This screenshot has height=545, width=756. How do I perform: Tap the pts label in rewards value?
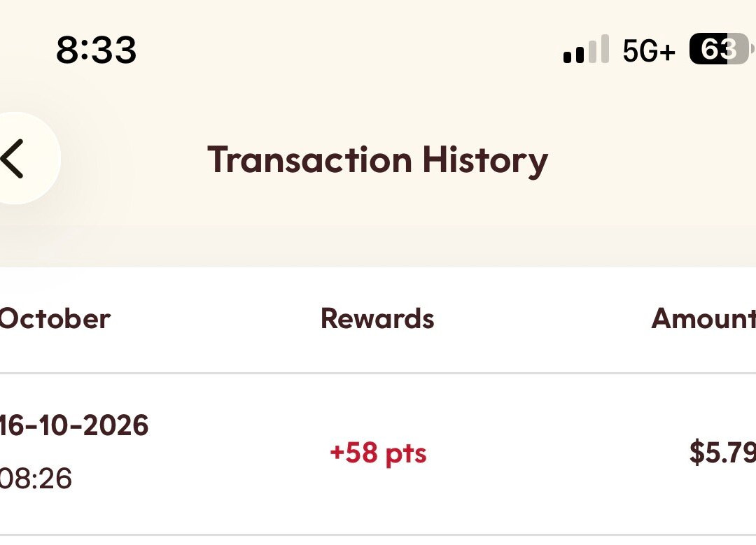(406, 455)
